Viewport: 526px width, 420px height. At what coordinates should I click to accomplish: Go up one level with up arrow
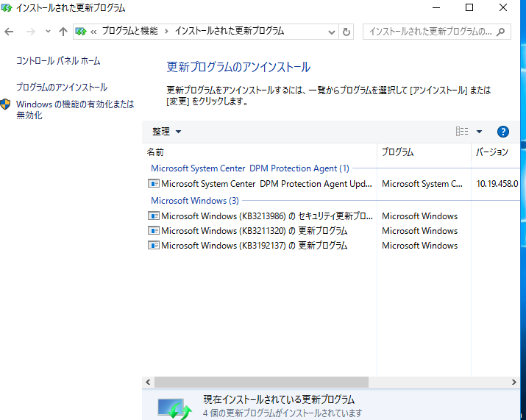(x=63, y=32)
